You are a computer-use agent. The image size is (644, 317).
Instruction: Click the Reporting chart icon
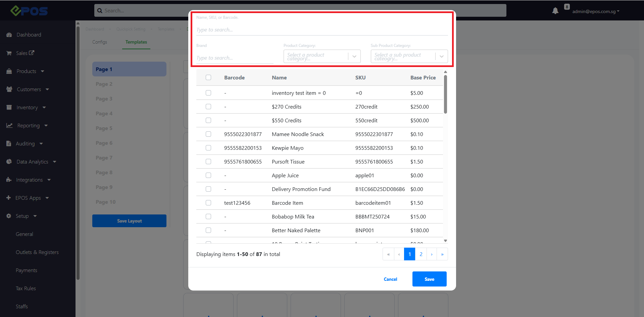(9, 125)
